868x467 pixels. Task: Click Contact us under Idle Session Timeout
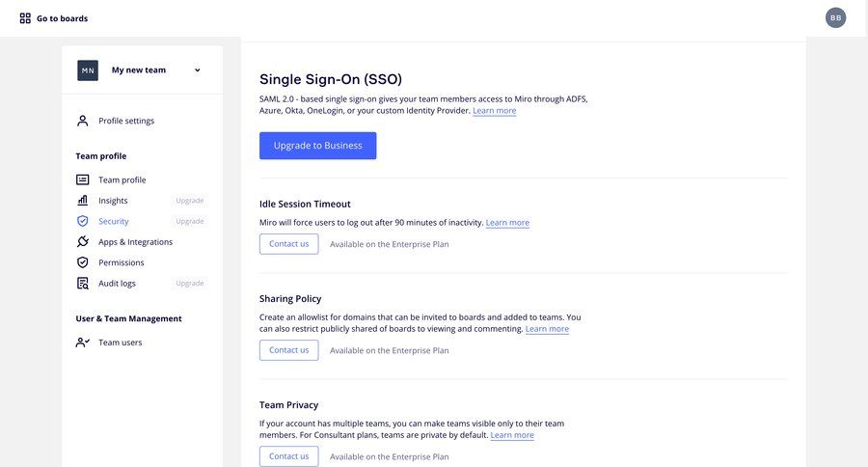tap(289, 244)
